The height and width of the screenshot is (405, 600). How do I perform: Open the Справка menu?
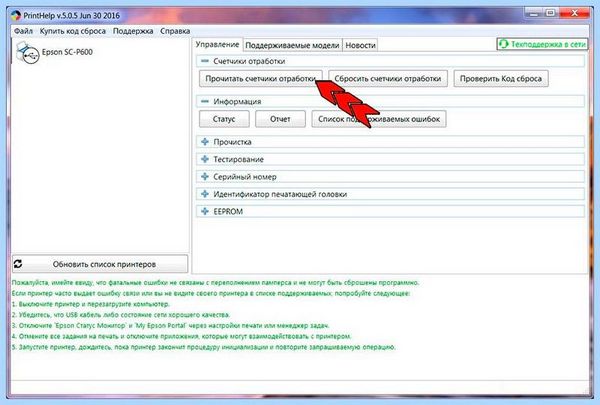coord(175,31)
